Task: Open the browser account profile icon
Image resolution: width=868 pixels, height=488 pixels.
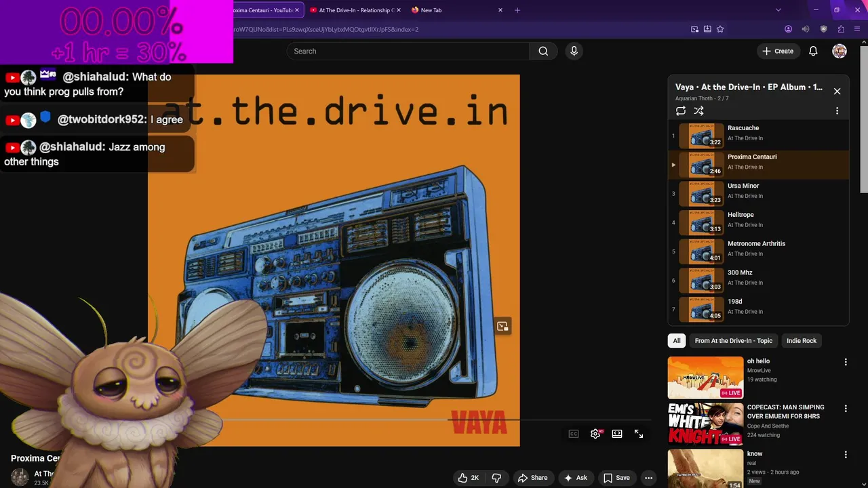Action: [788, 29]
